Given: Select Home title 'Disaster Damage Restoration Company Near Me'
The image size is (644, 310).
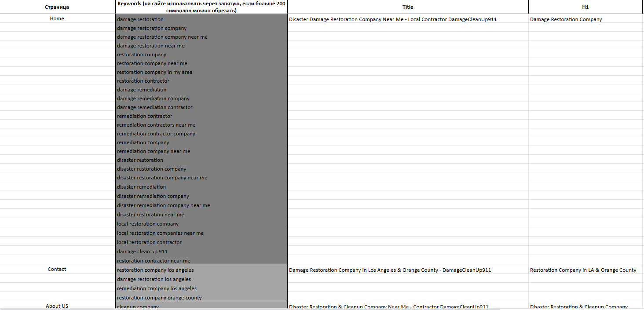Looking at the screenshot, I should pos(408,19).
